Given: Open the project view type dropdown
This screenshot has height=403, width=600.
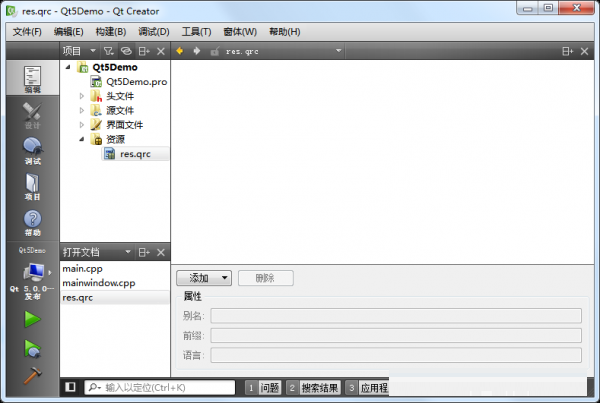Looking at the screenshot, I should (x=93, y=51).
